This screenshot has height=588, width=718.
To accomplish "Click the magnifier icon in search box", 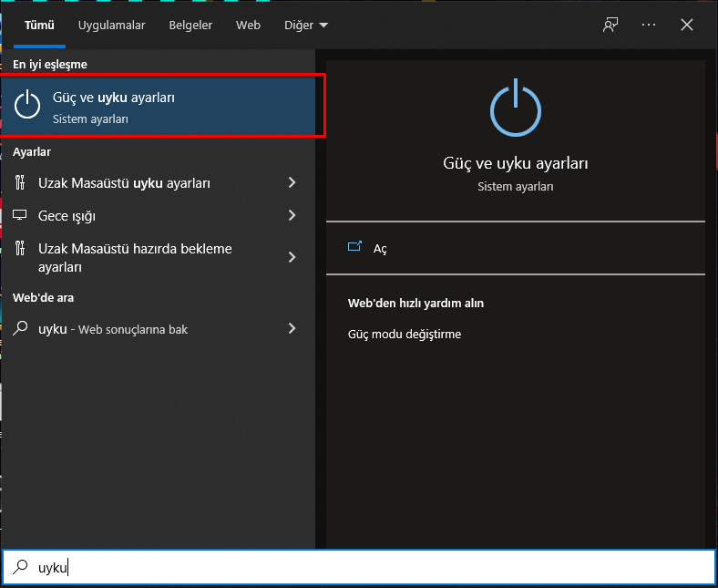I will (20, 567).
